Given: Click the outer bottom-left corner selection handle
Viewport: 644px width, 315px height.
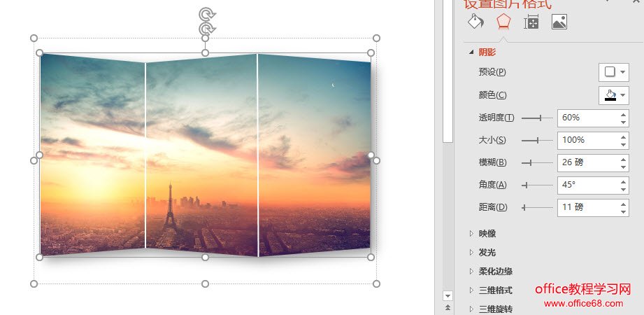Looking at the screenshot, I should coord(34,283).
